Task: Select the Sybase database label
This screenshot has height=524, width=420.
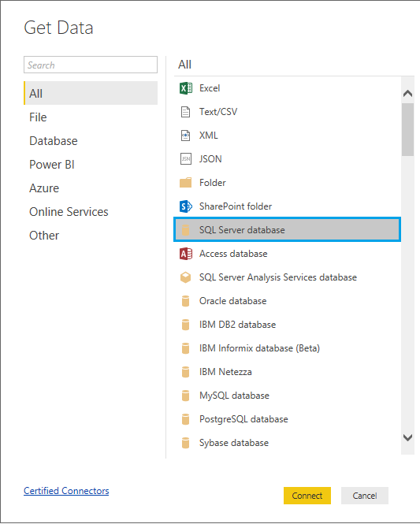Action: [x=234, y=443]
